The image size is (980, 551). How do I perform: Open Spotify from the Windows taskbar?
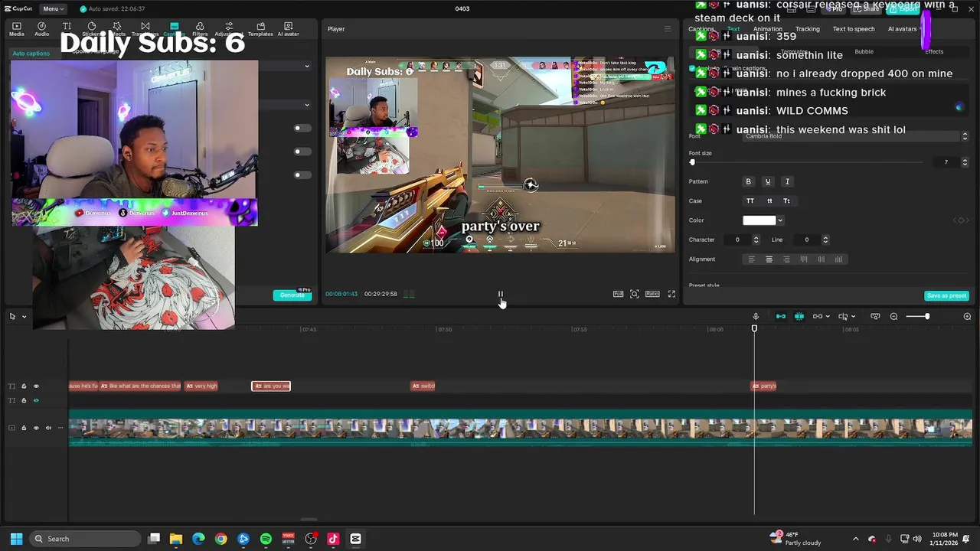click(x=266, y=539)
